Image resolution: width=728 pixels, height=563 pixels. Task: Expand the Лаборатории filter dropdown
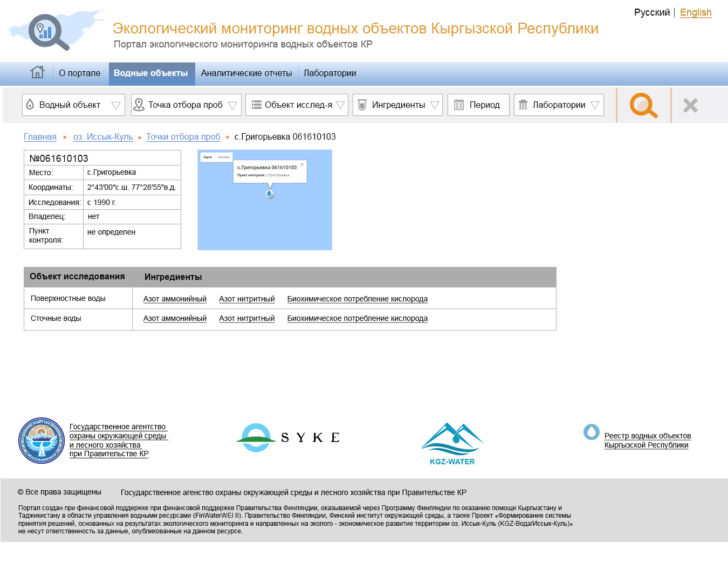[x=559, y=105]
